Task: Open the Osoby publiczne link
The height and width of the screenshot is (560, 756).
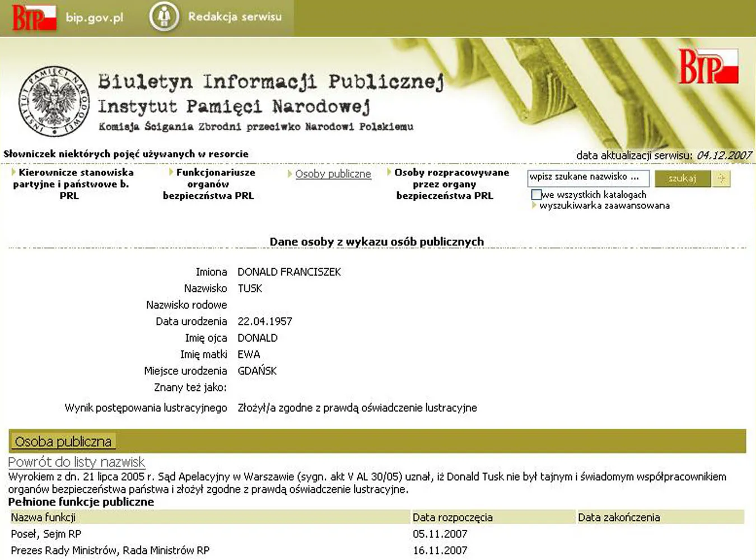Action: click(x=333, y=174)
